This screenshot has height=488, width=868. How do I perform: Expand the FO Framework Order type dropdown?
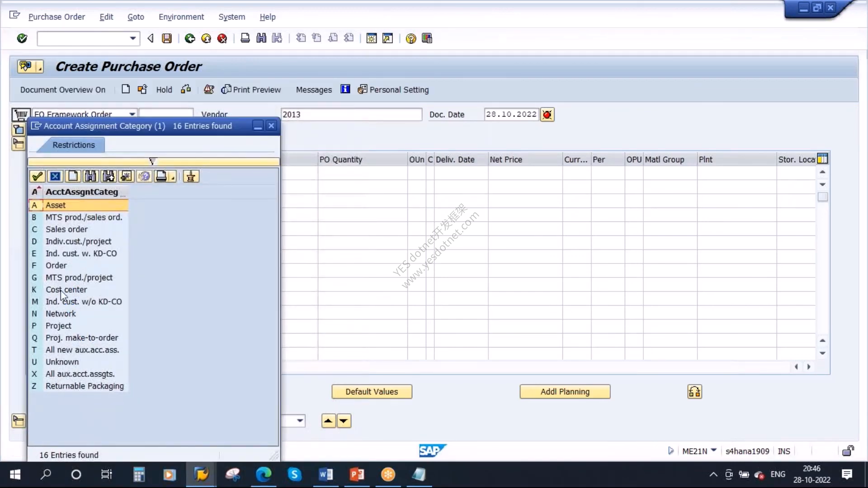tap(132, 114)
